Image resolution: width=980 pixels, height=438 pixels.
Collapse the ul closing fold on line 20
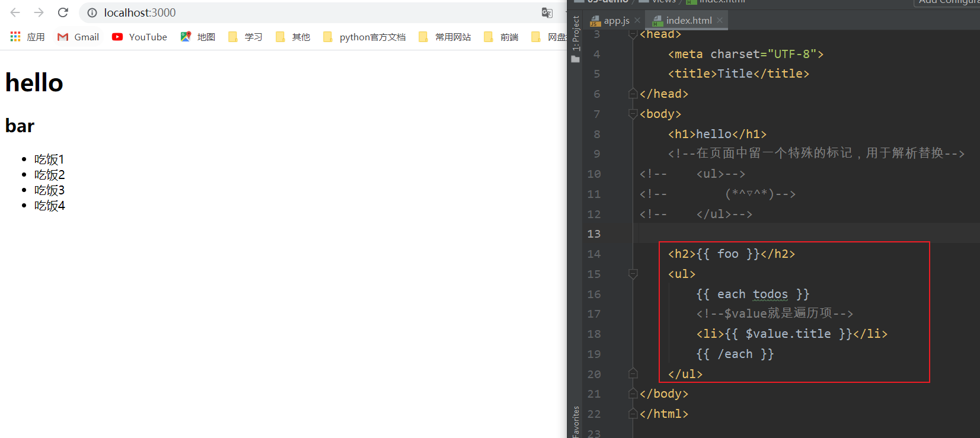[x=633, y=374]
